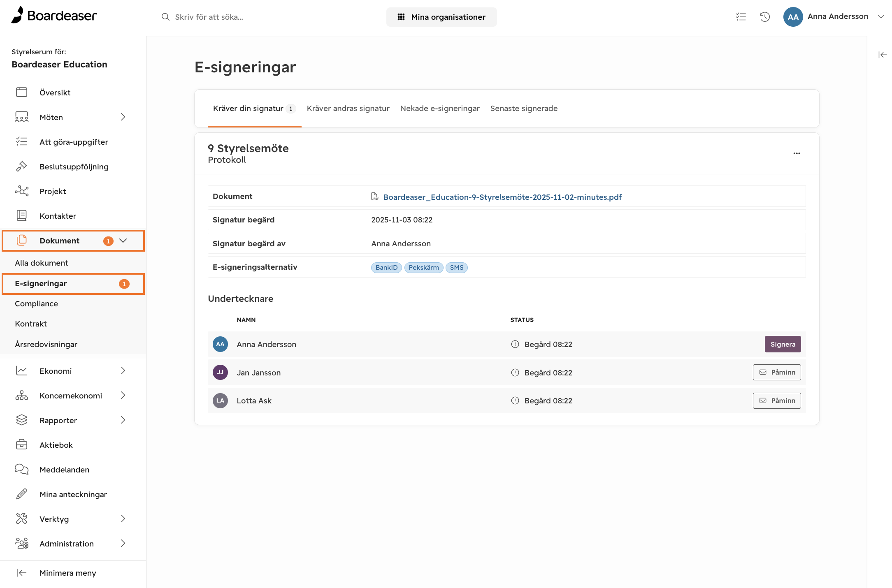The height and width of the screenshot is (588, 892).
Task: Open the Anna Andersson account dropdown arrow
Action: (x=881, y=16)
